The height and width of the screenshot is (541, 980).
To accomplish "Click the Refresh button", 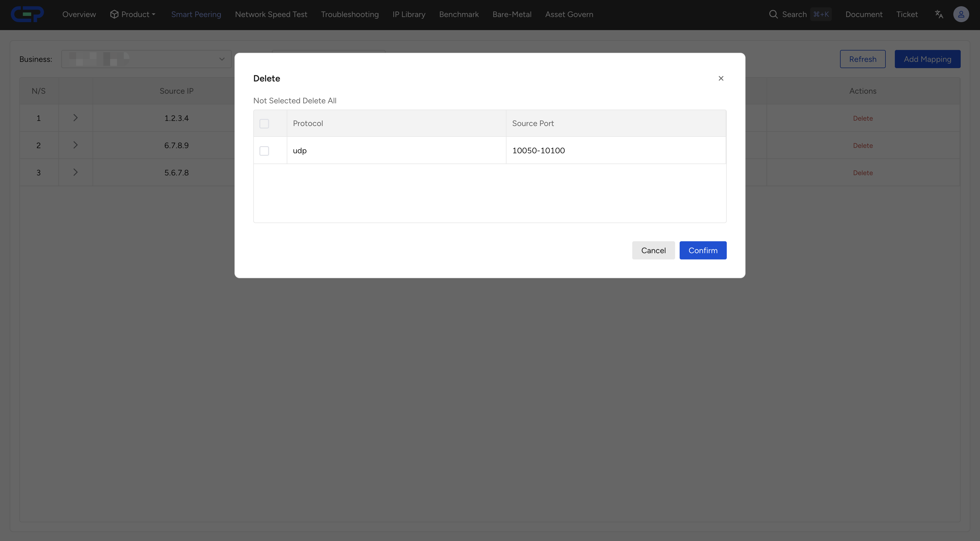I will click(x=862, y=59).
